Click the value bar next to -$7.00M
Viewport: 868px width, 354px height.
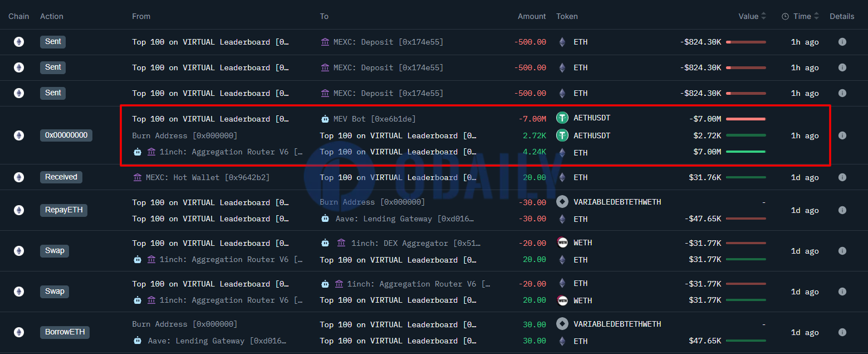click(746, 119)
